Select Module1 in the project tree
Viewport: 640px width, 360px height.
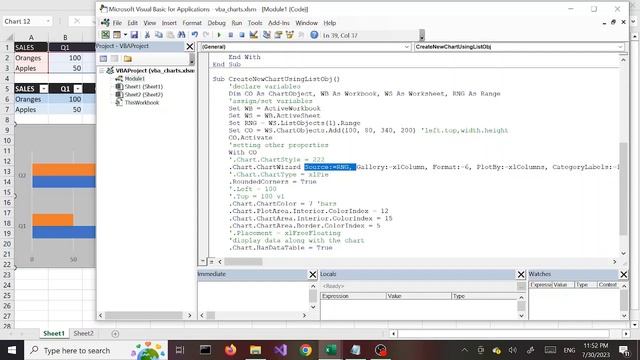tap(134, 78)
